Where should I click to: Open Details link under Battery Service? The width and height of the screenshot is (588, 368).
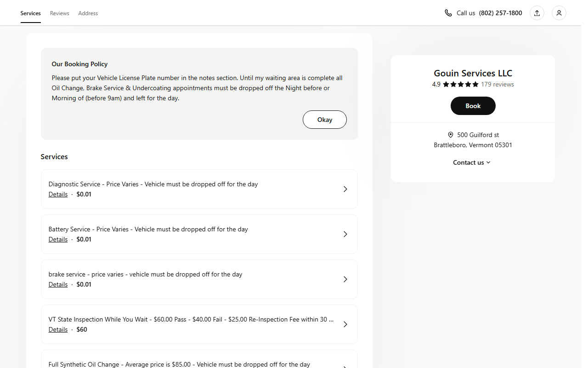tap(58, 239)
